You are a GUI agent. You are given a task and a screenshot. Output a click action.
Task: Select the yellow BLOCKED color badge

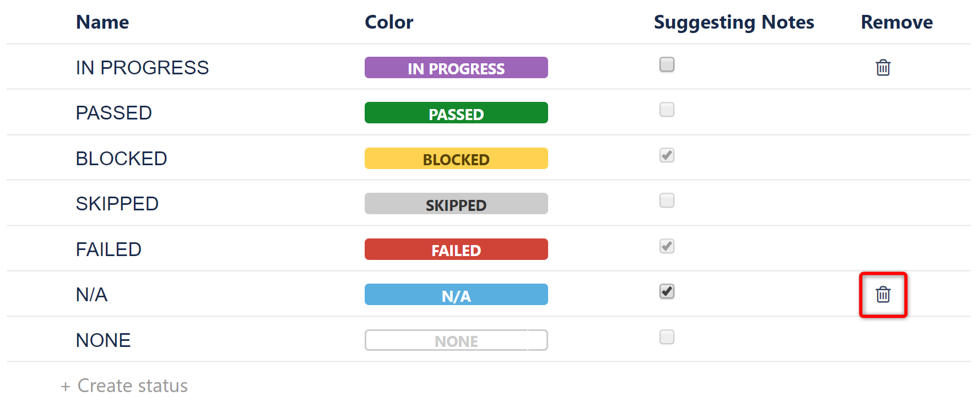456,159
